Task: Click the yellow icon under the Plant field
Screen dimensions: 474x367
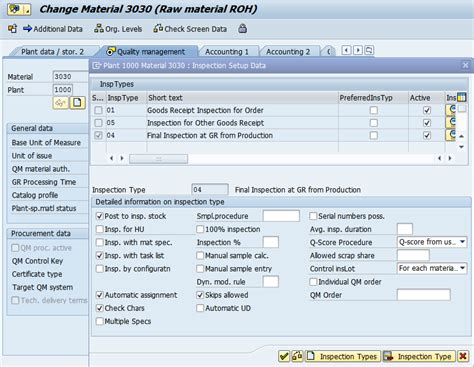Action: (x=61, y=103)
